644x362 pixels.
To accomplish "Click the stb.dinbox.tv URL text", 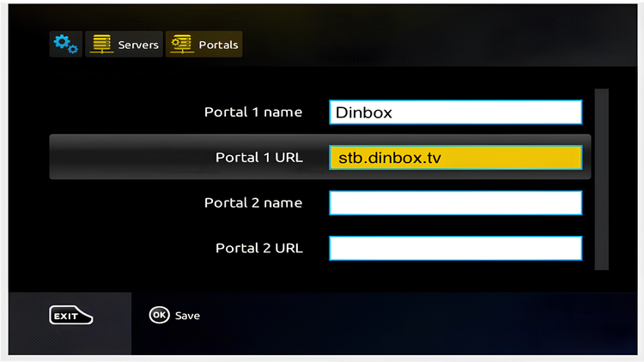I will click(x=389, y=158).
